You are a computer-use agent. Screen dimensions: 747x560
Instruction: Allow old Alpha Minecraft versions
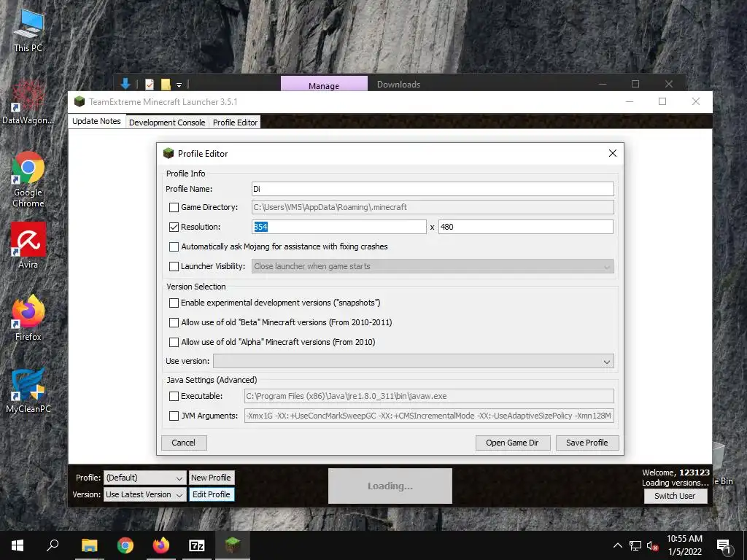pos(174,342)
